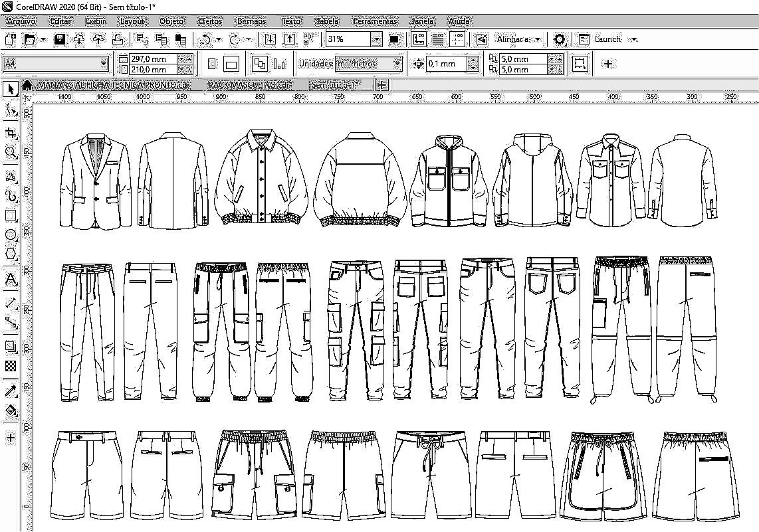Expand the Redo history arrow
The width and height of the screenshot is (759, 532).
coord(249,39)
